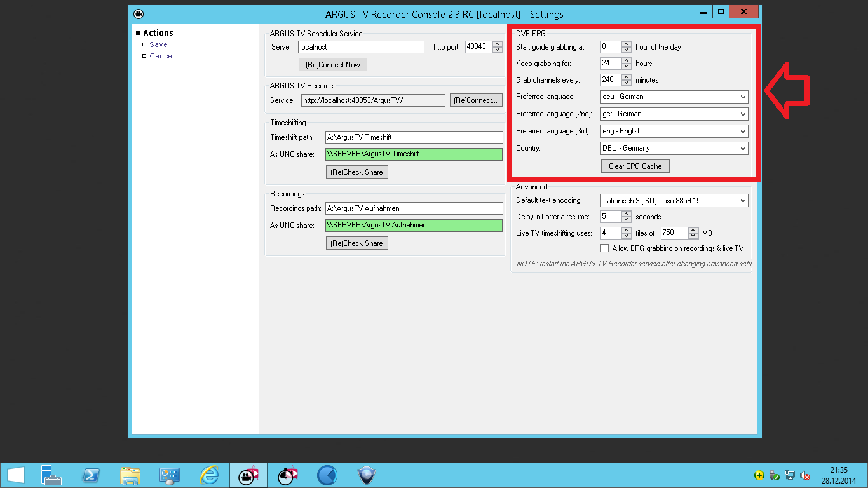Open the Windows Start button
The width and height of the screenshot is (868, 488).
(15, 475)
